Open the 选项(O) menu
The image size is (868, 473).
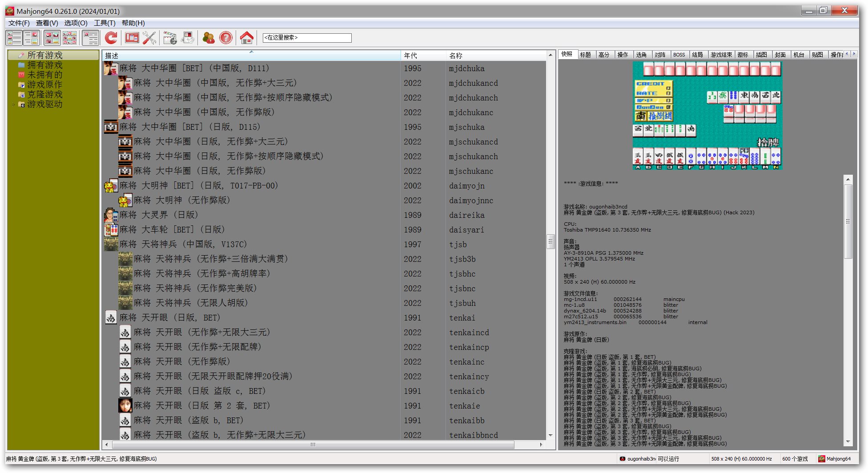[76, 23]
